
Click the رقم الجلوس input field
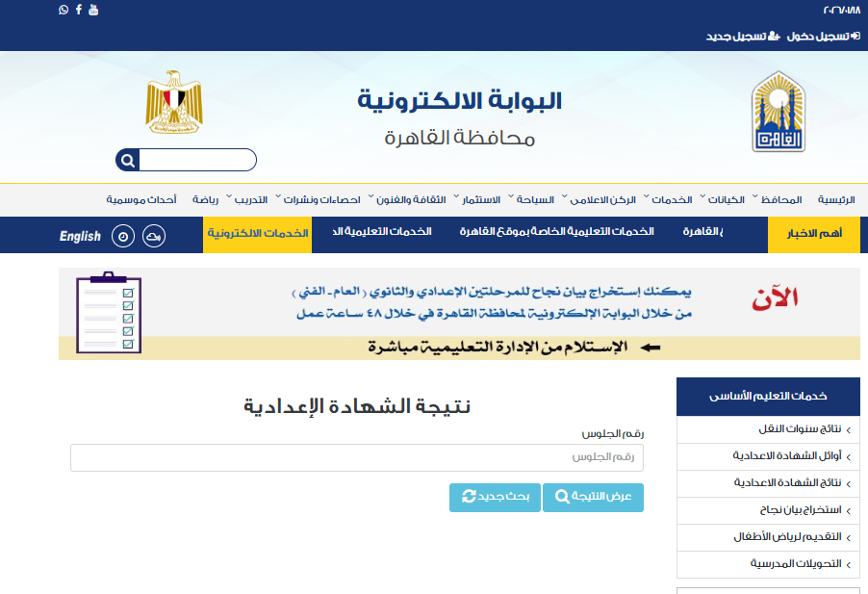pos(363,457)
